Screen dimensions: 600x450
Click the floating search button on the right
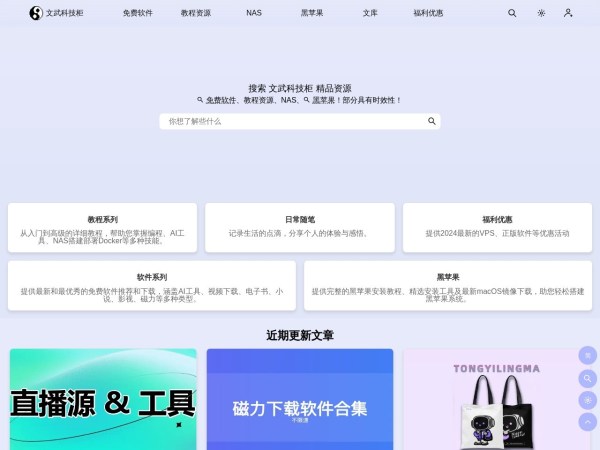click(x=588, y=378)
